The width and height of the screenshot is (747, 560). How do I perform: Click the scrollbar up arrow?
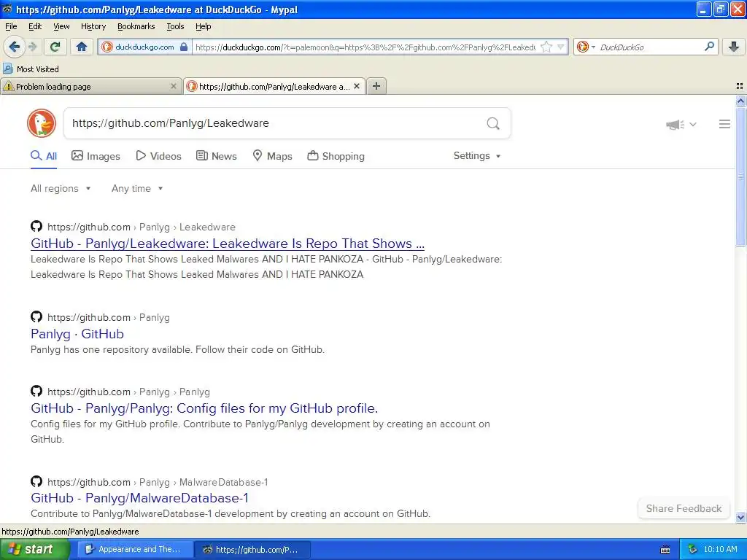coord(740,101)
